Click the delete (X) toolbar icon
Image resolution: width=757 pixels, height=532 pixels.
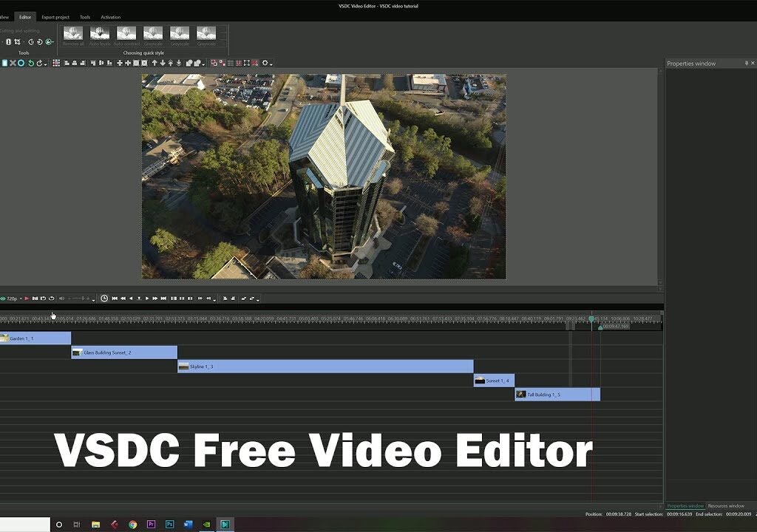[13, 63]
